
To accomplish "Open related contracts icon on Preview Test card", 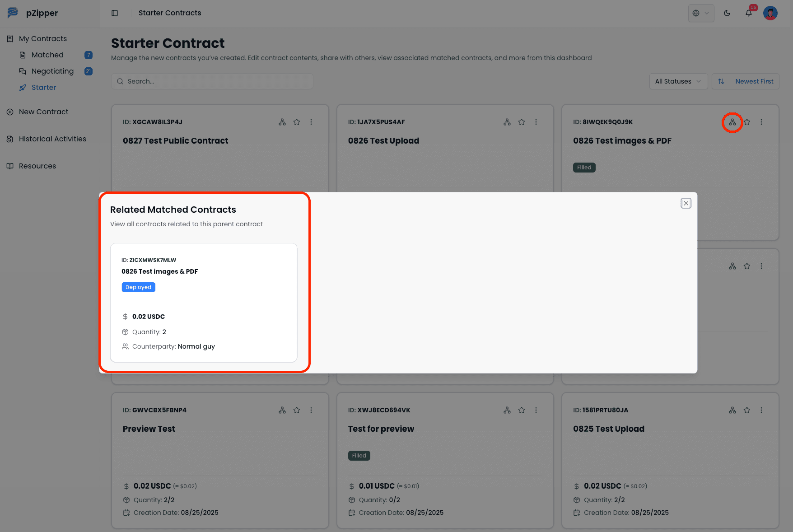I will (282, 410).
